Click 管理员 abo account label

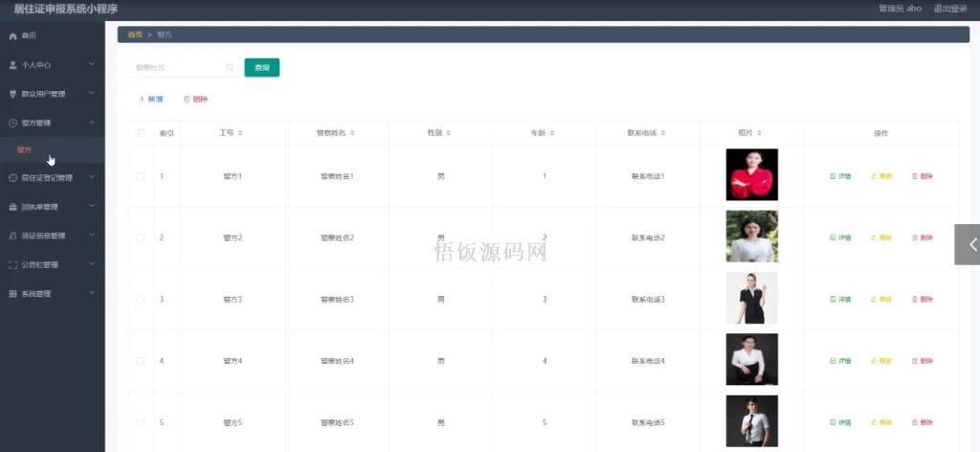pyautogui.click(x=900, y=9)
